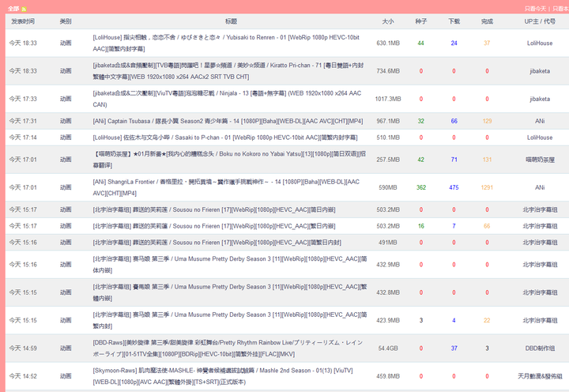The width and height of the screenshot is (569, 392).
Task: Sort by 种子 column header
Action: [x=420, y=21]
